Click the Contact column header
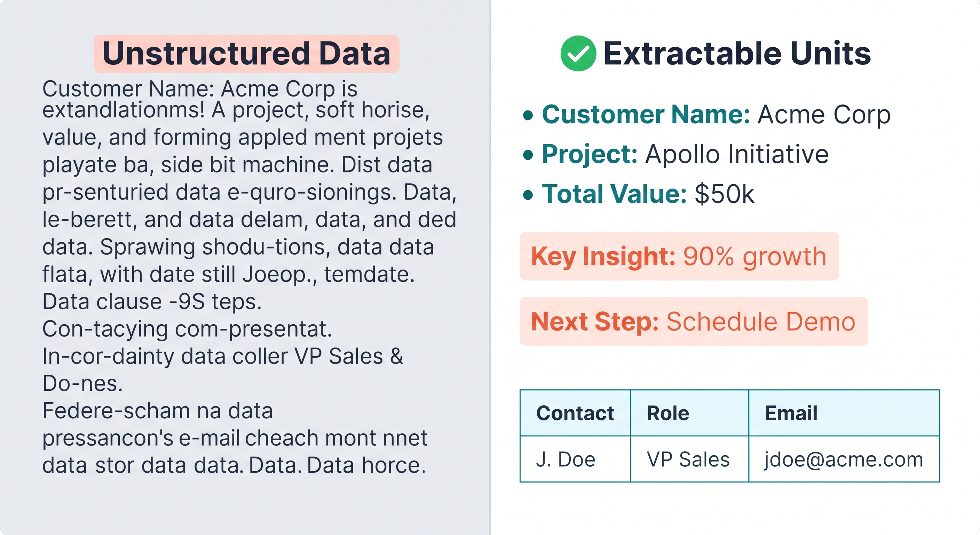Screen dimensions: 980x535 point(575,413)
